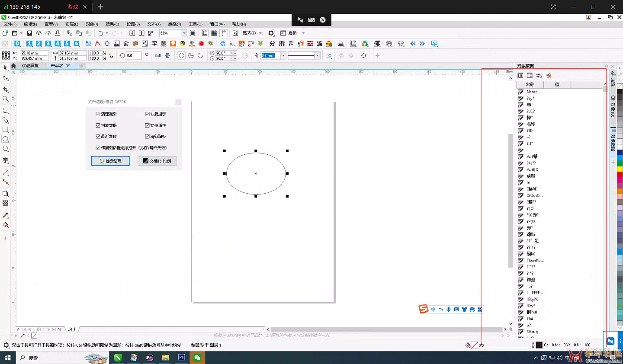The height and width of the screenshot is (364, 623).
Task: Expand the 启动 launch dropdown arrow
Action: (x=303, y=33)
